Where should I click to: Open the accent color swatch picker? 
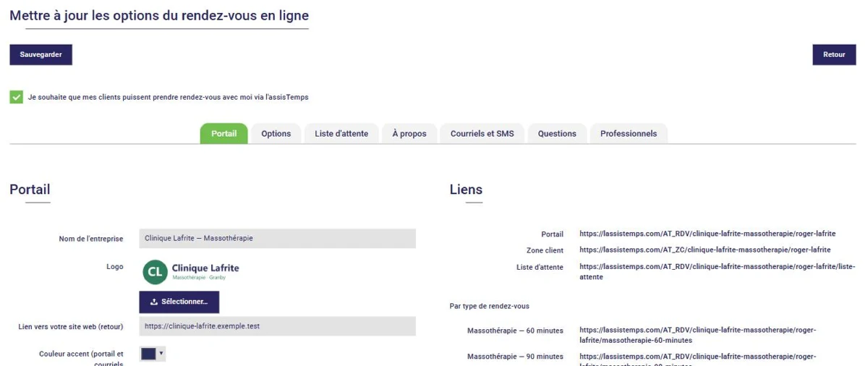148,354
